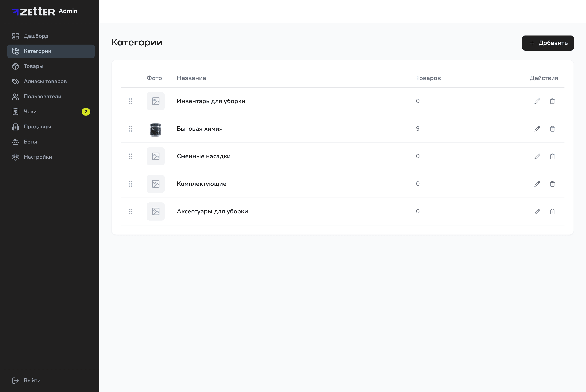Edit the Сменные насадки category

[537, 156]
